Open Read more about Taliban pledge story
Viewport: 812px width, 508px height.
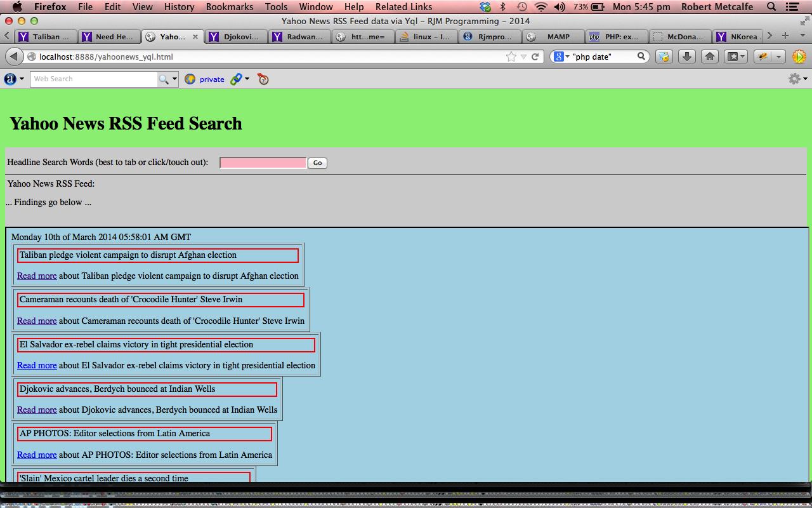click(37, 276)
